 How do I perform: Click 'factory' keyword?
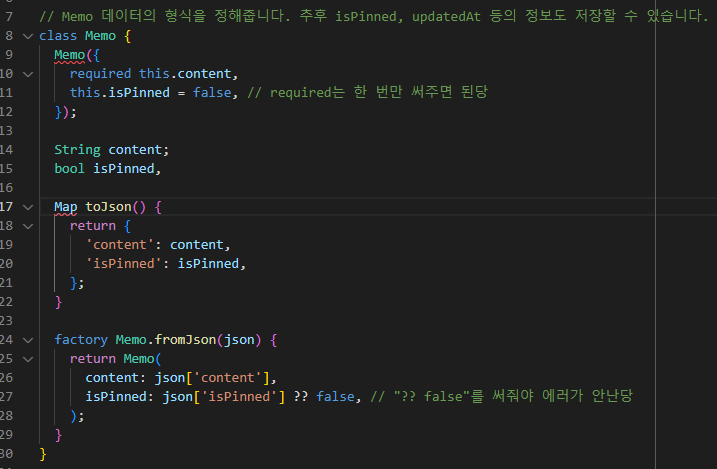point(81,340)
